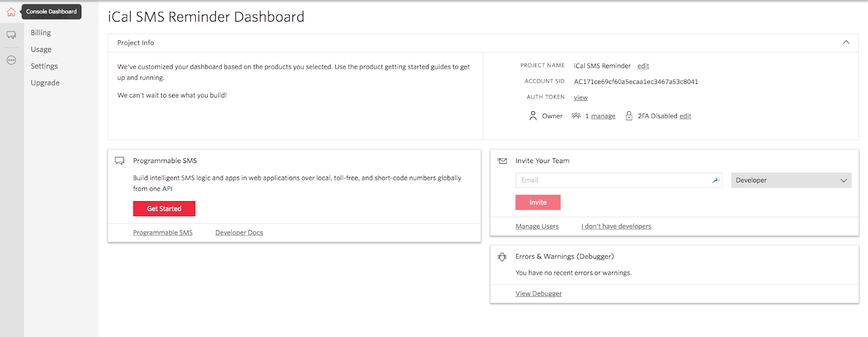Click the iCal SMS Reminder Dashboard title

click(x=206, y=17)
